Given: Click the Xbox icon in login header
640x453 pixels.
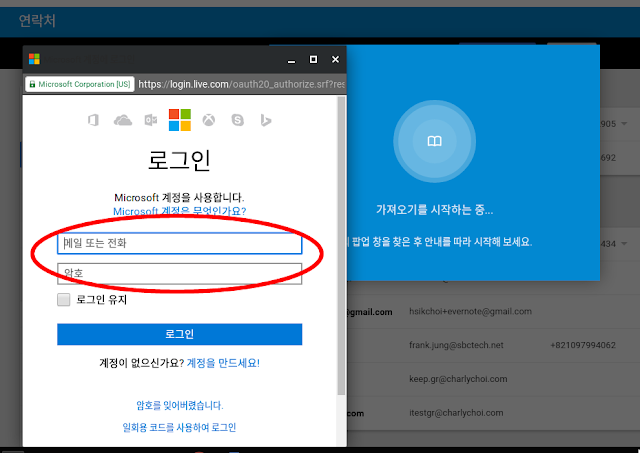Looking at the screenshot, I should click(209, 120).
